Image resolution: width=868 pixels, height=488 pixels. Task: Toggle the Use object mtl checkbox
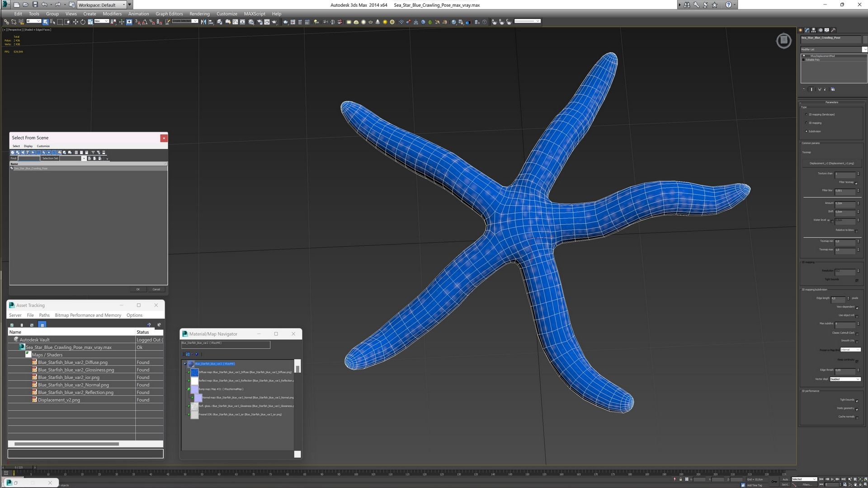(857, 316)
